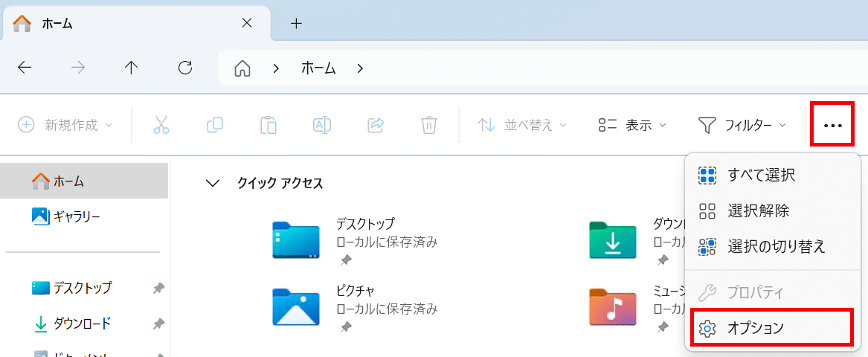Click the greyed プロパティ menu entry
Screen dimensions: 868x357
pyautogui.click(x=773, y=292)
